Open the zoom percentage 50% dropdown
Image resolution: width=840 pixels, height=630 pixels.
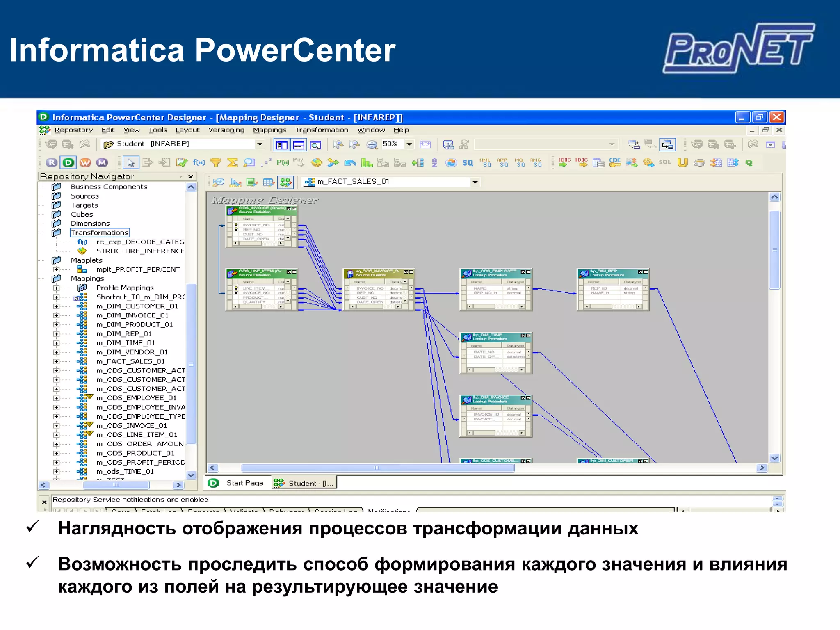click(x=409, y=144)
